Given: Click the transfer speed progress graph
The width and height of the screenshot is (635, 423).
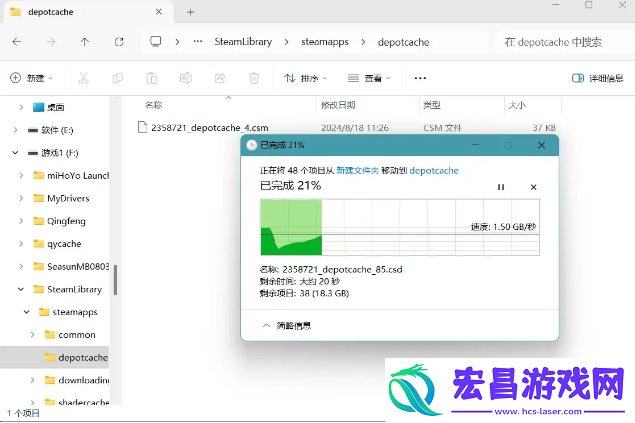Looking at the screenshot, I should coord(400,227).
